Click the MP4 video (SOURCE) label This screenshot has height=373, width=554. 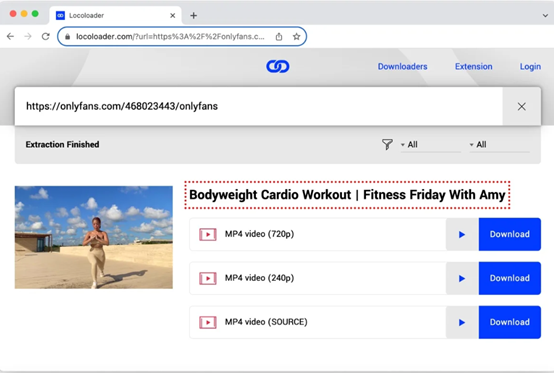[x=266, y=322]
